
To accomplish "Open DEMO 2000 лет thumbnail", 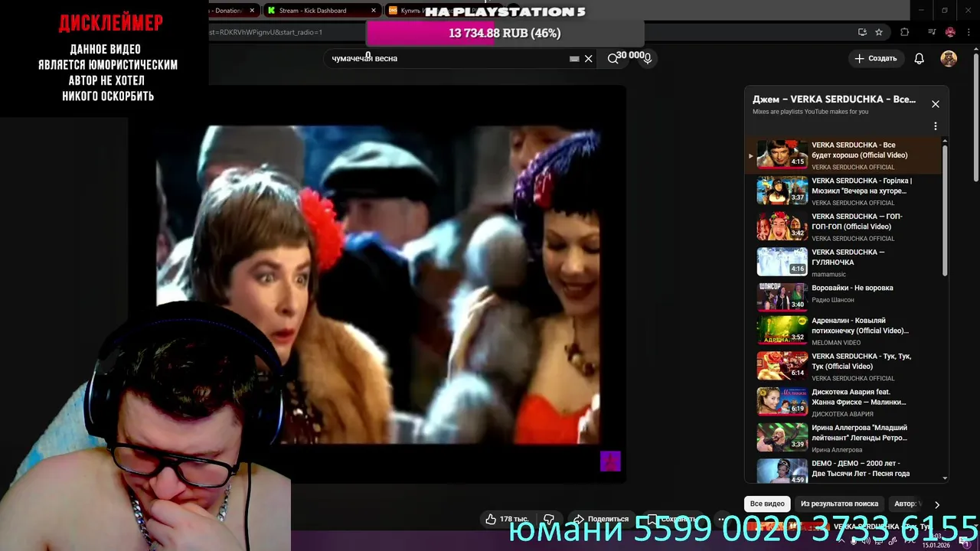I will click(x=782, y=471).
